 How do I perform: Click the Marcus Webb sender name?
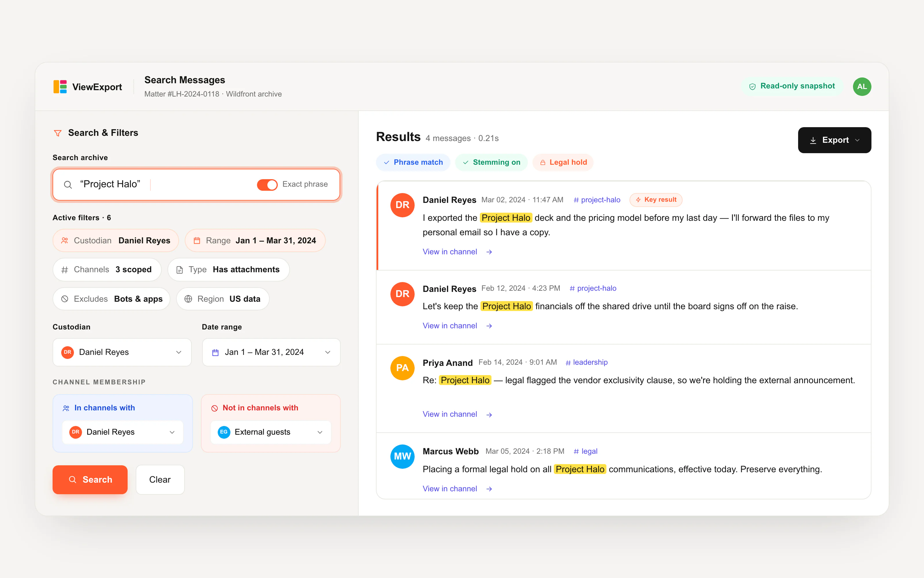[450, 451]
